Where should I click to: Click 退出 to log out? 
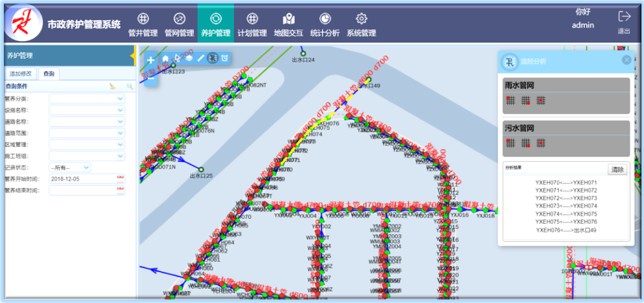(x=624, y=21)
